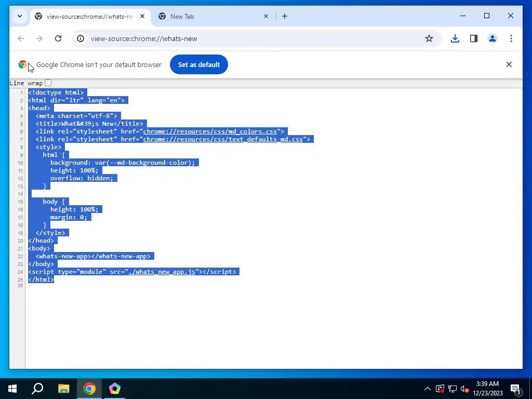Screen dimensions: 532x399
Task: Open the profile avatar menu
Action: (x=493, y=38)
